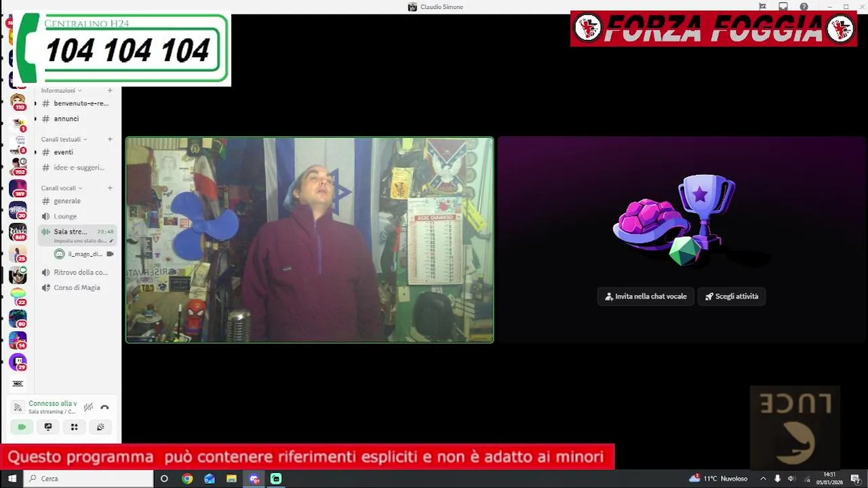This screenshot has height=488, width=868.
Task: Open the NDC server icon
Action: pos(18,384)
